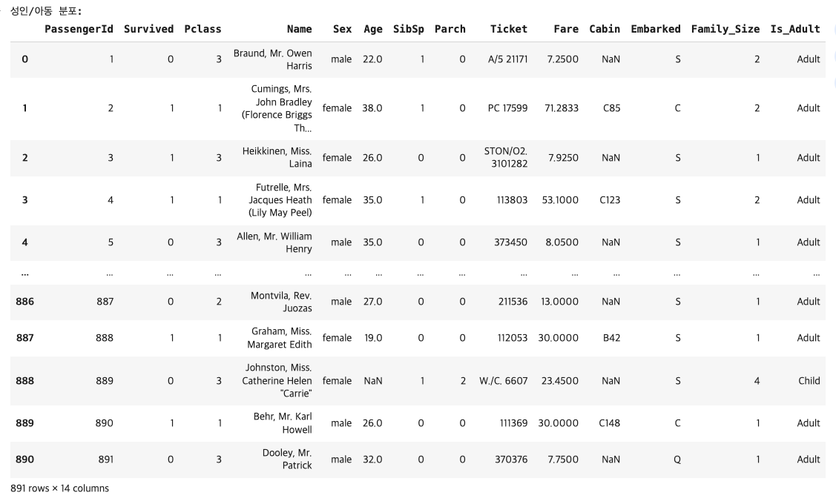
Task: Click the Embarked column header
Action: [x=655, y=29]
